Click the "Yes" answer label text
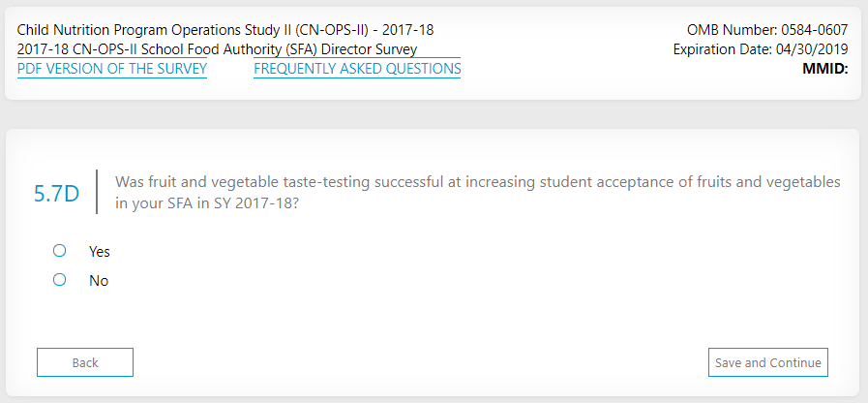Viewport: 868px width, 403px height. pyautogui.click(x=100, y=252)
